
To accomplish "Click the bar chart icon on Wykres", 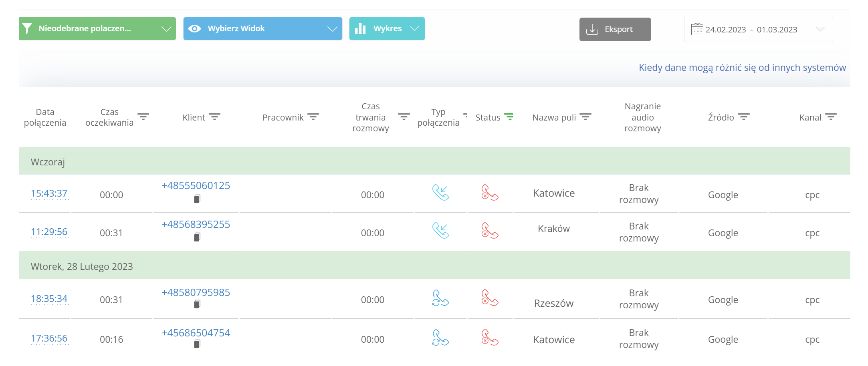I will point(360,28).
